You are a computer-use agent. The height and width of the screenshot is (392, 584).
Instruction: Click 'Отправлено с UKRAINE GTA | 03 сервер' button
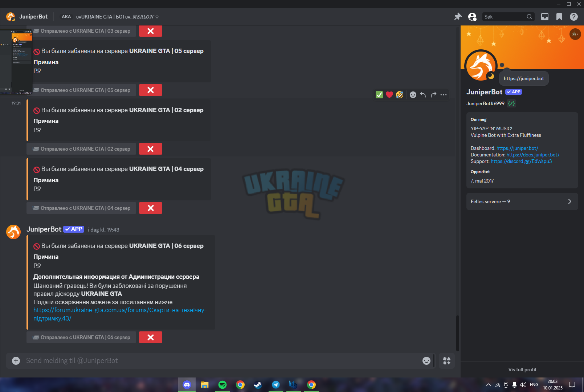click(81, 31)
